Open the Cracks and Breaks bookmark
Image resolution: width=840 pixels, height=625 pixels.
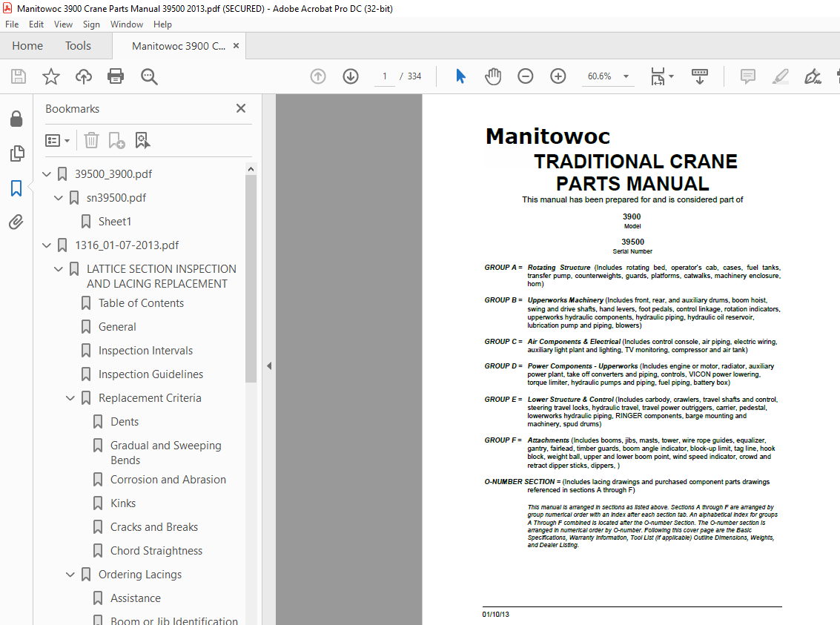point(154,527)
